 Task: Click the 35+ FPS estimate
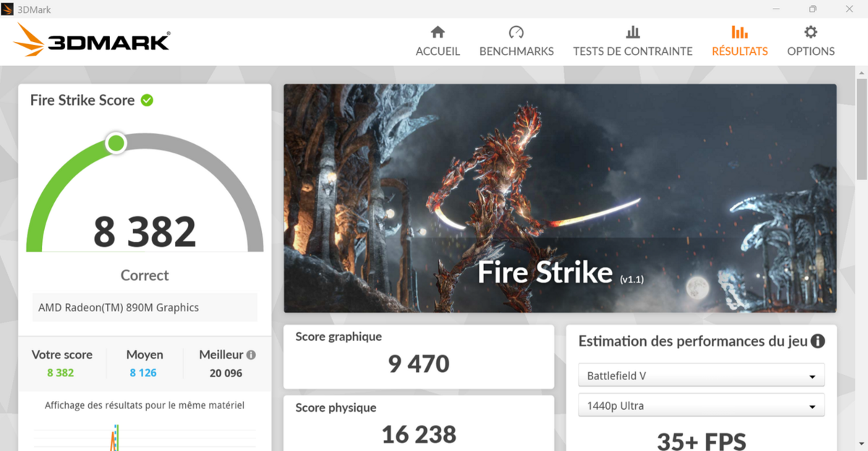[702, 440]
